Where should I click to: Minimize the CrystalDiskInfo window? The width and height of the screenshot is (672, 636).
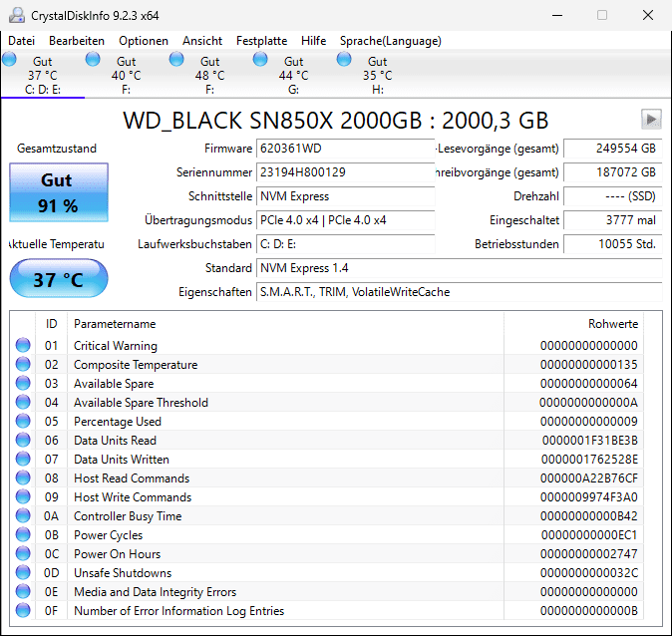557,15
